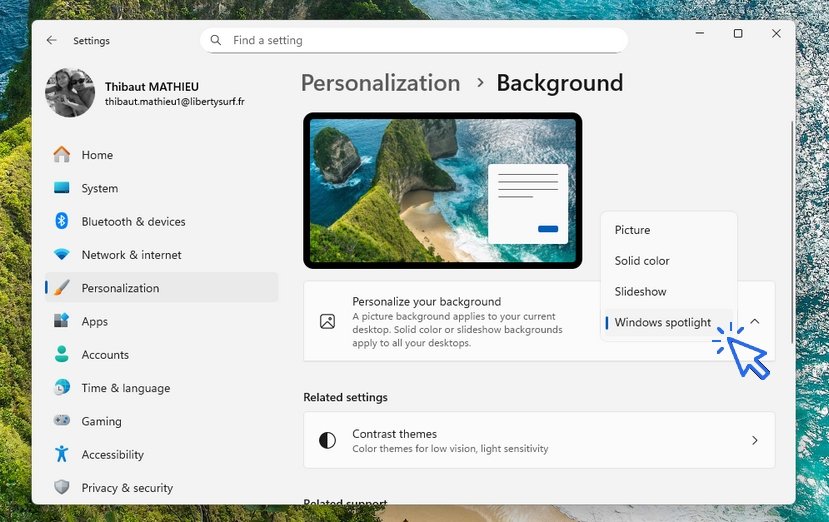This screenshot has width=829, height=522.
Task: Collapse the Personalize your background section
Action: 755,321
